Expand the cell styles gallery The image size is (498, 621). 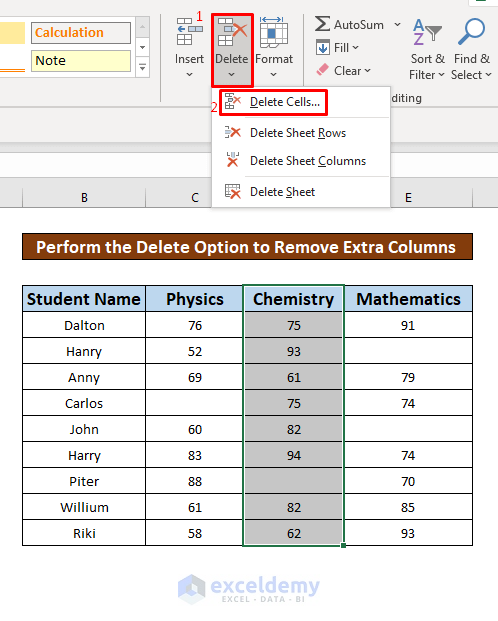click(x=143, y=68)
